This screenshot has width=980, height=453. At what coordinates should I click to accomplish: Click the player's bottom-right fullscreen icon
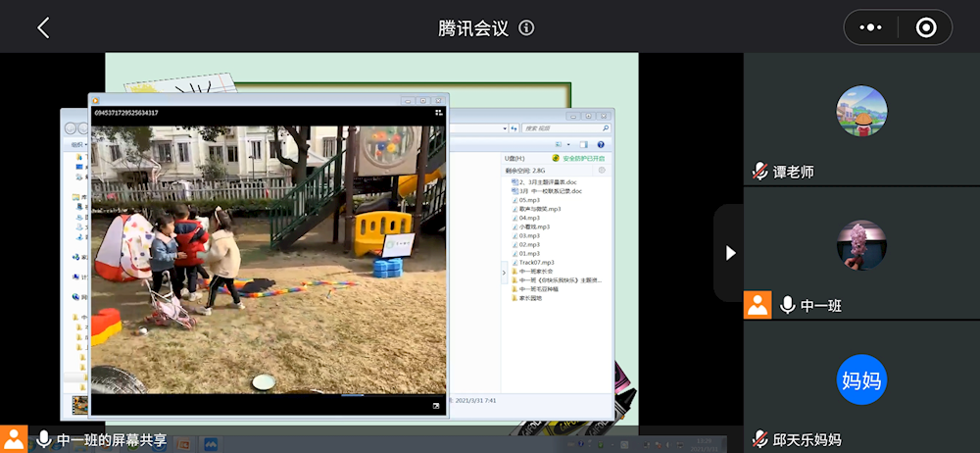tap(436, 406)
